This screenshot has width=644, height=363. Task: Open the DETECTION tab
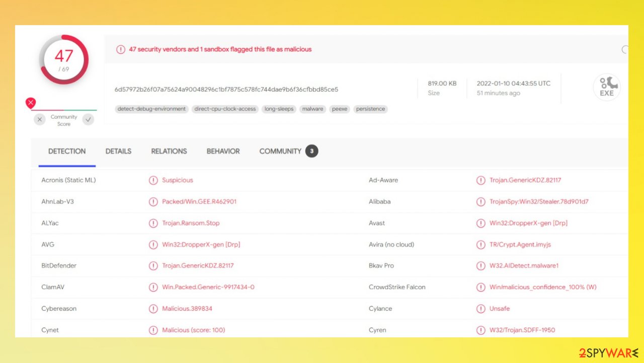point(67,151)
